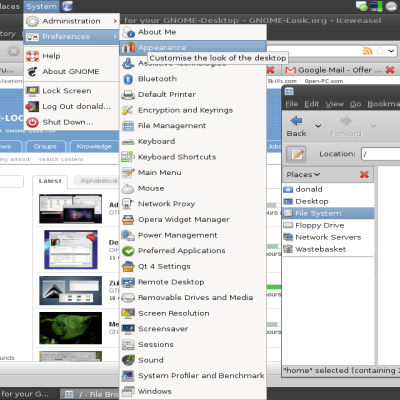Select donald in Places sidebar

click(x=328, y=189)
